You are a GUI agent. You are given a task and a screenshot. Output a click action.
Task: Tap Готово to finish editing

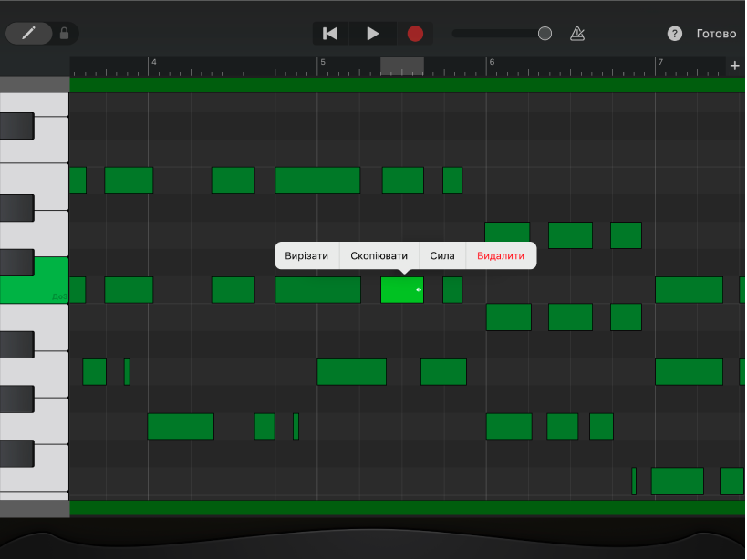[x=716, y=34]
